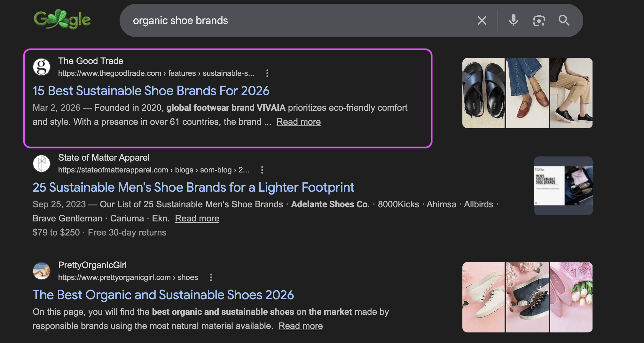
Task: Open navy sneakers thumbnail image
Action: 528,297
